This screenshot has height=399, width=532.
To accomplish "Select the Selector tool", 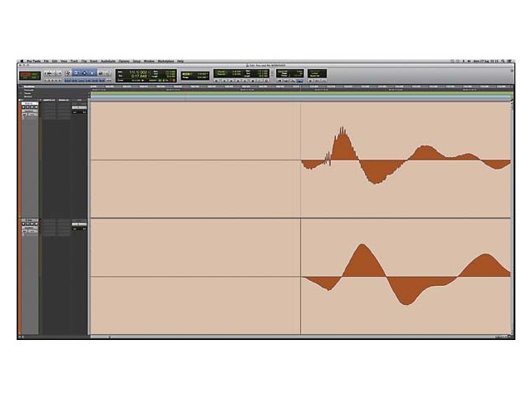I will click(85, 73).
